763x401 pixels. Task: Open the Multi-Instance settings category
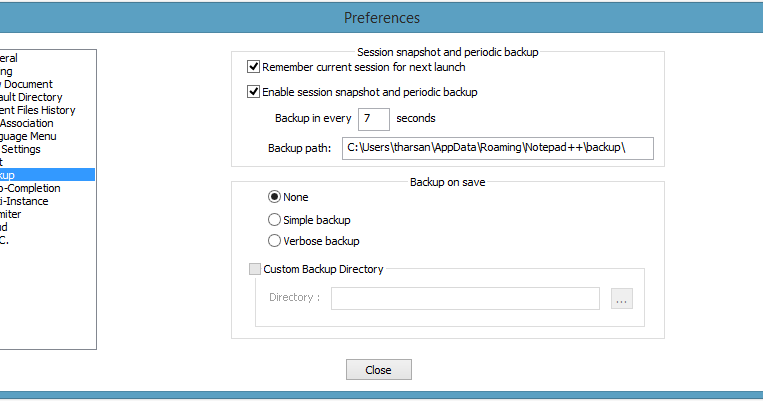click(x=24, y=201)
